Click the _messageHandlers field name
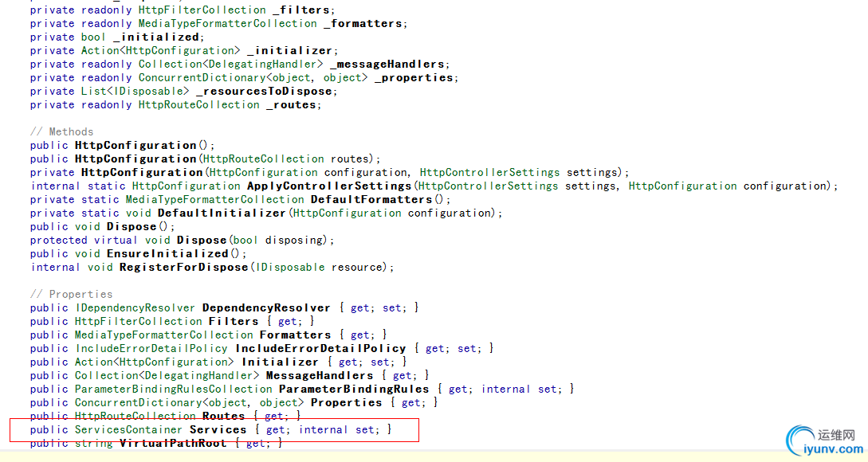The image size is (868, 462). coord(387,65)
